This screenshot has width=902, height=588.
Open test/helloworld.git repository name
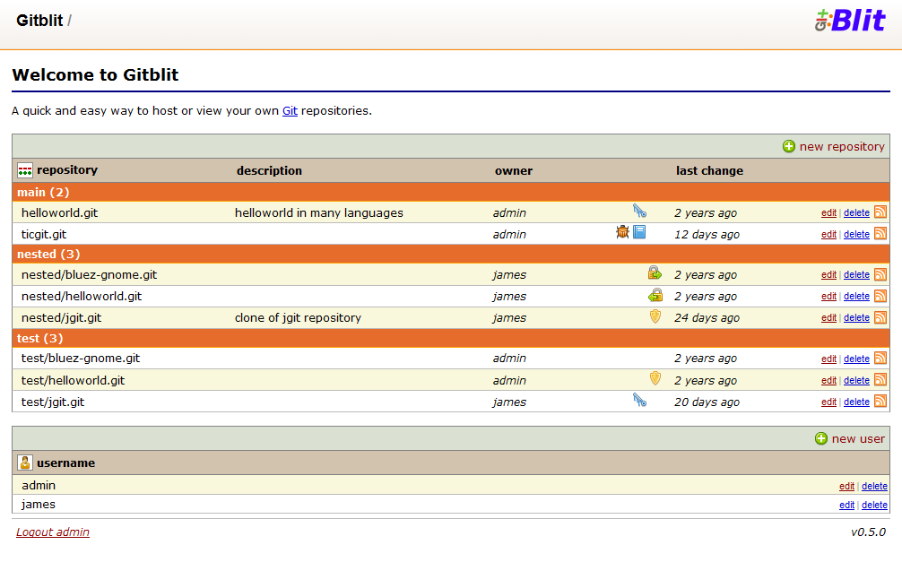(x=73, y=380)
